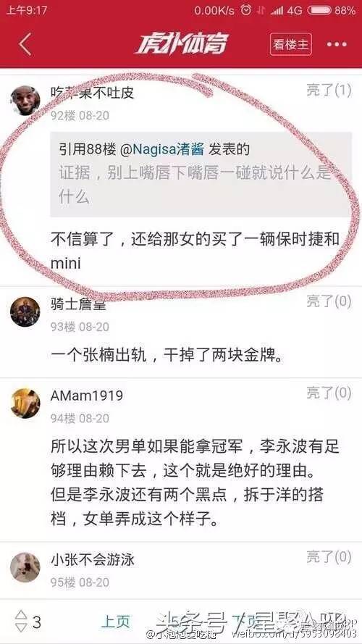Tap the page 3 up-down stepper arrows
Viewport: 362px width, 644px height.
[x=20, y=622]
